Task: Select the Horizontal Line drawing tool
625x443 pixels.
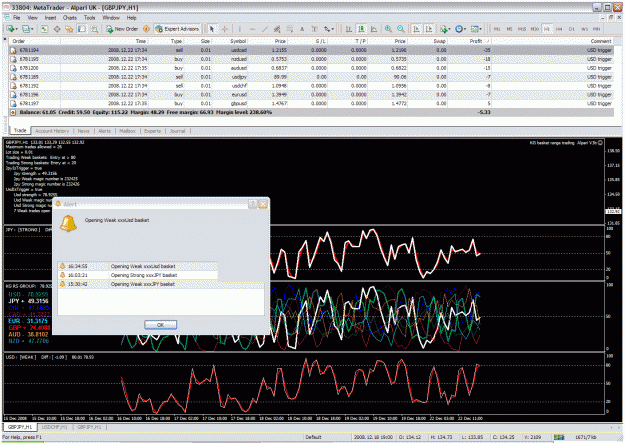Action: coord(252,29)
